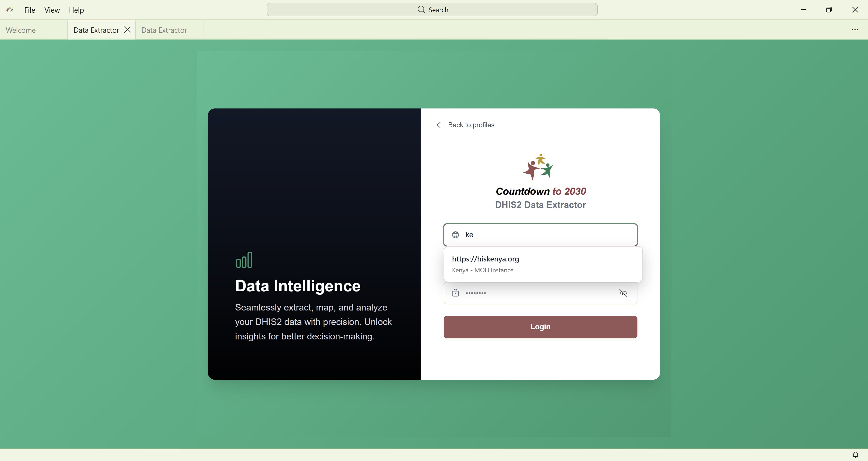This screenshot has width=868, height=461.
Task: Click the Login button
Action: (540, 327)
